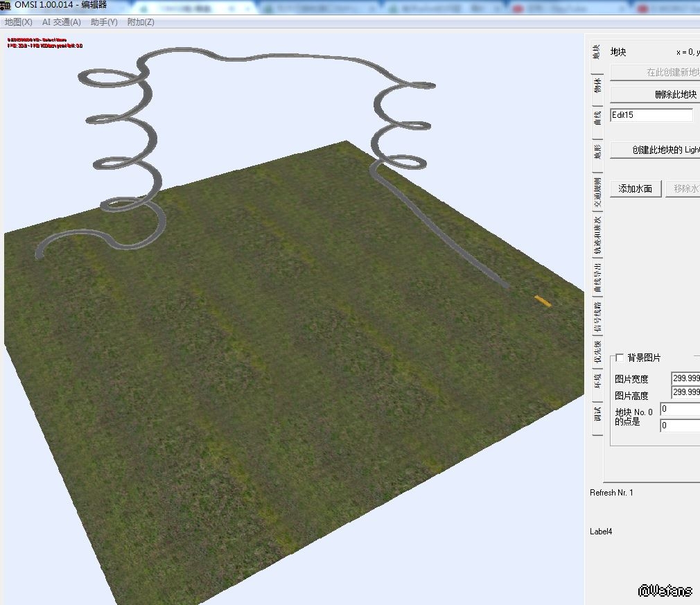Screen dimensions: 700x605
Task: Open the 调试 vertical tab
Action: (597, 414)
